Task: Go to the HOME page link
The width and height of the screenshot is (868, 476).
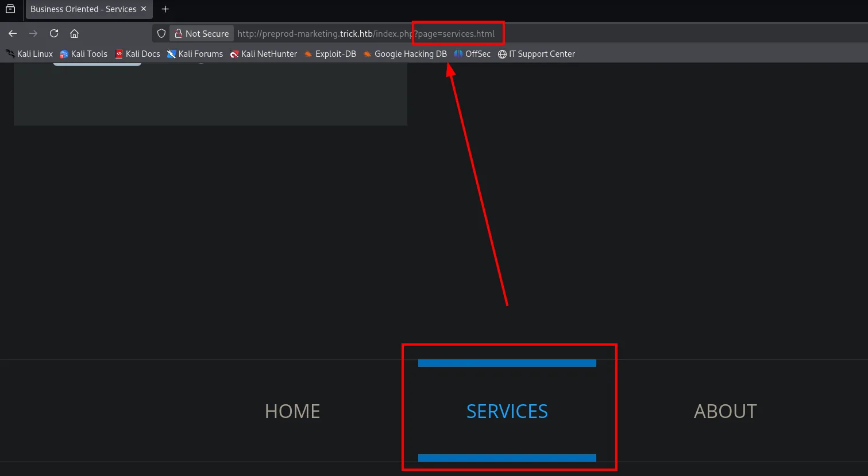Action: coord(292,411)
